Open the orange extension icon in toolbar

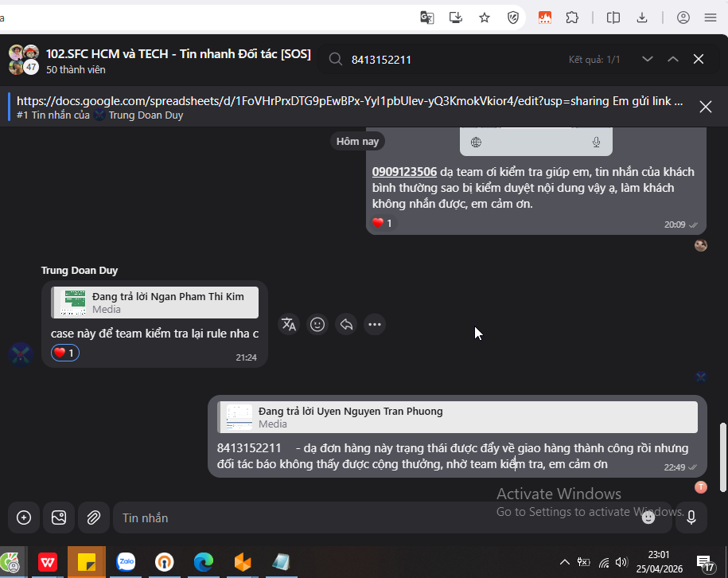point(544,18)
